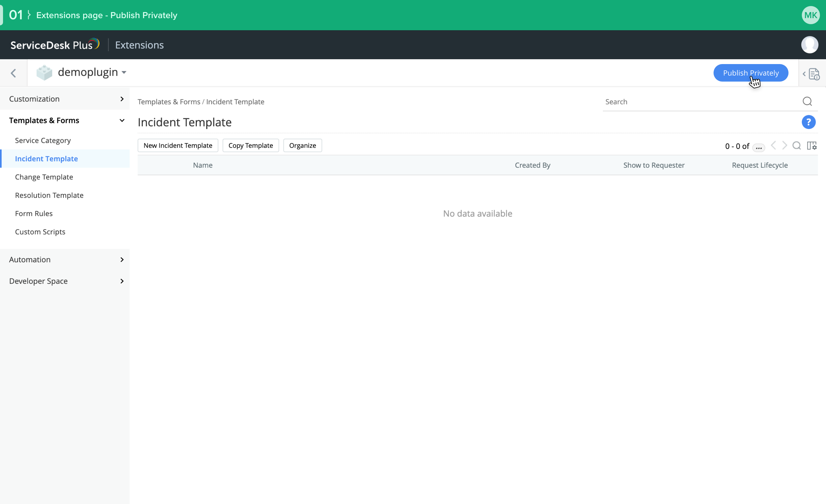Click Templates & Forms breadcrumb link

click(x=169, y=102)
